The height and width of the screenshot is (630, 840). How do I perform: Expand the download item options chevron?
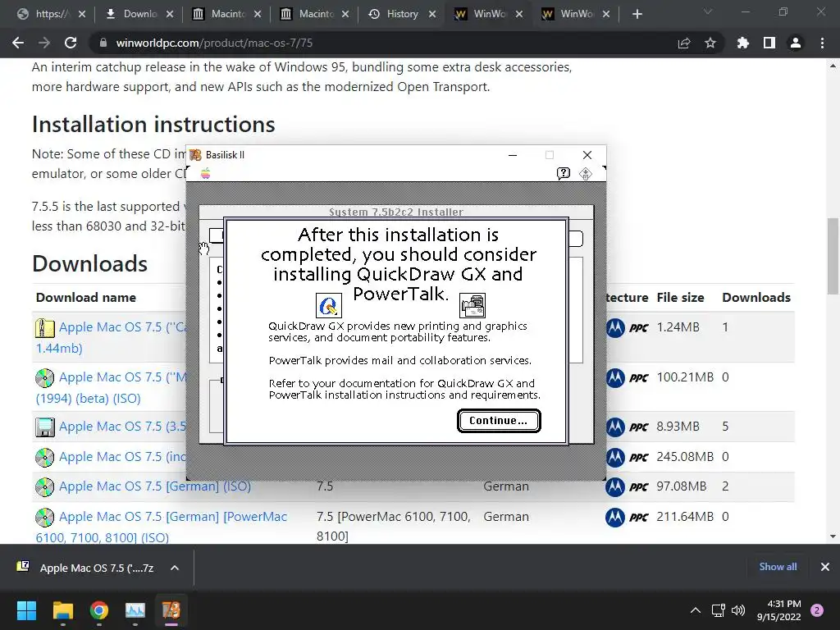[175, 568]
